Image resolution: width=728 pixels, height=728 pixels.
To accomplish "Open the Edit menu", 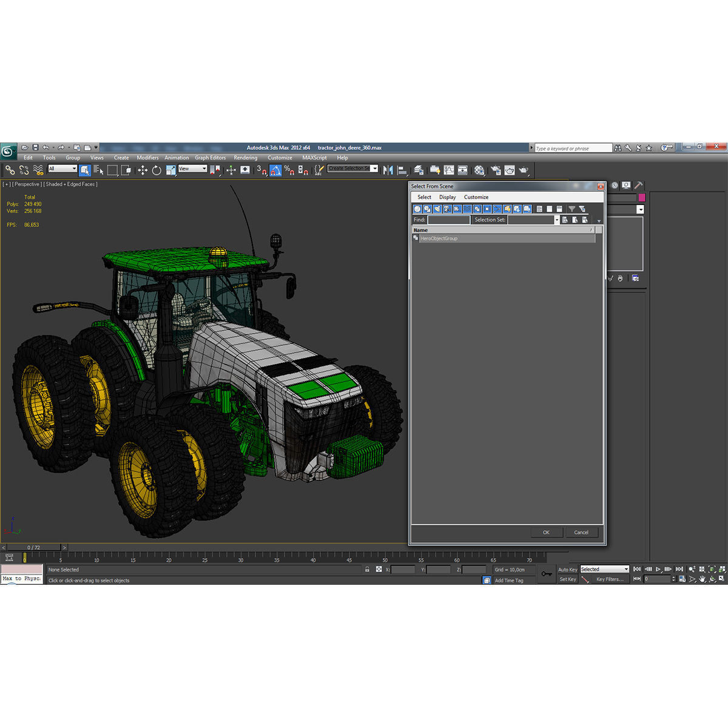I will coord(29,158).
